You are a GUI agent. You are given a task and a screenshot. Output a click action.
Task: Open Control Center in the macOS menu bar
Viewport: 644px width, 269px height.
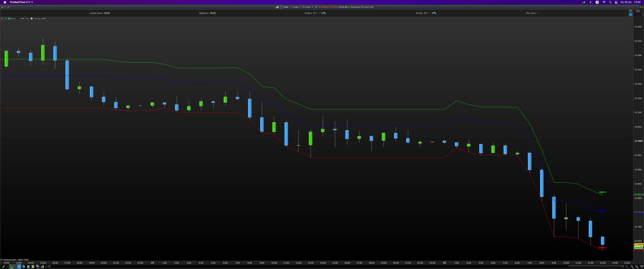point(616,2)
